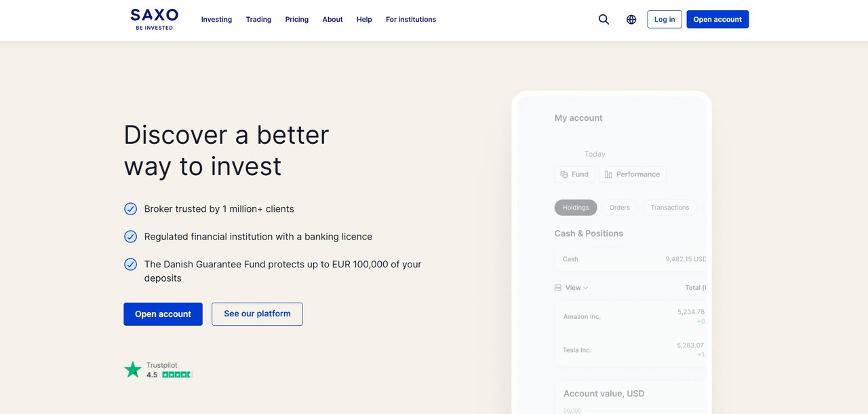Click checkmark beside Danish Guarantee Fund

[x=131, y=264]
